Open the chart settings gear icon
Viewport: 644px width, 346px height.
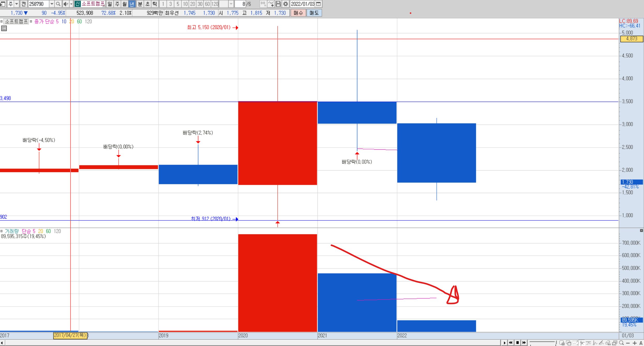285,4
